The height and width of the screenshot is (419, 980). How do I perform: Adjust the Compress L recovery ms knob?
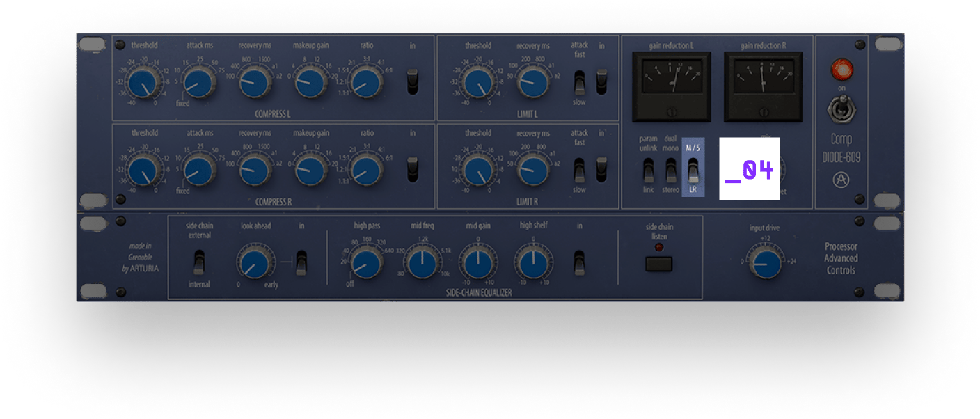pos(255,84)
